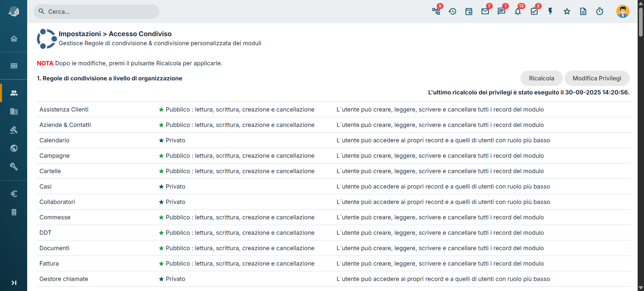Open the user avatar profile menu

pos(623,11)
